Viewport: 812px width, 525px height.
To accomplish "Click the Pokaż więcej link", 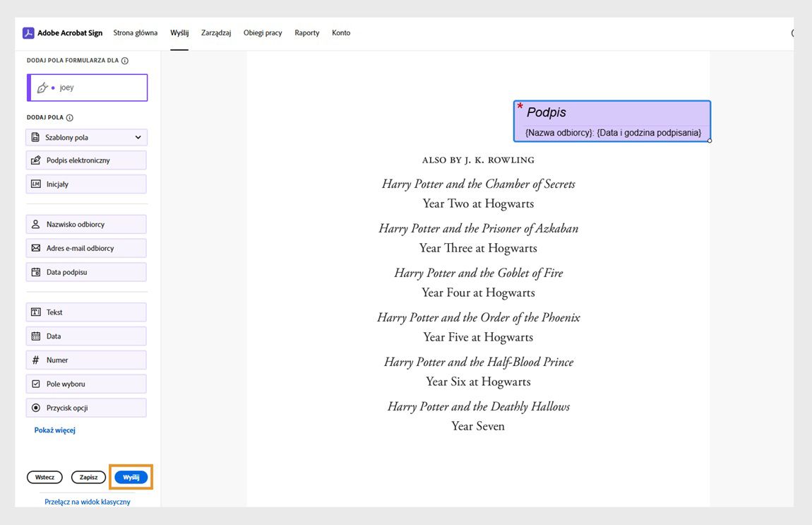I will pos(55,430).
